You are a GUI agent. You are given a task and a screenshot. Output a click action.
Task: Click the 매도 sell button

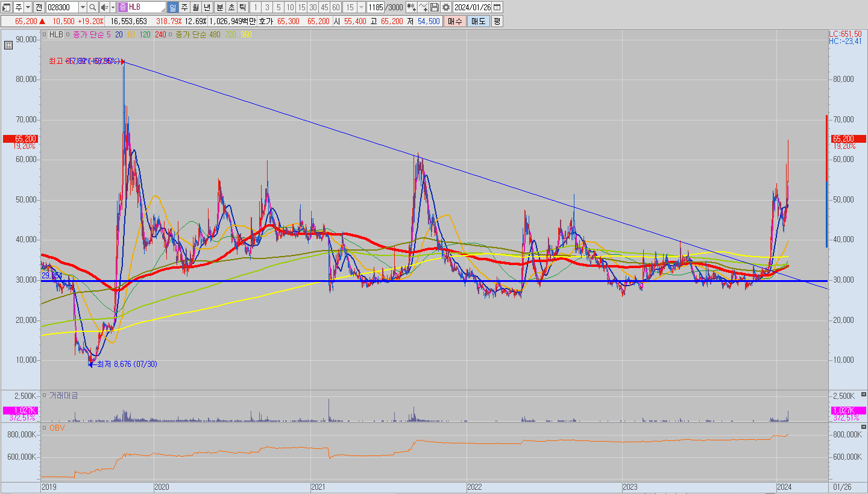click(478, 21)
